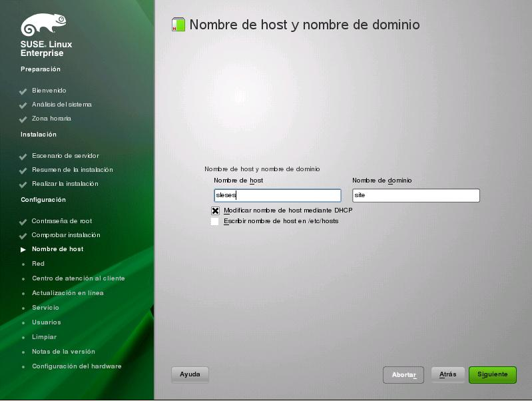Click into the Nombre de dominio field
Screen dimensions: 532x401
[416, 195]
